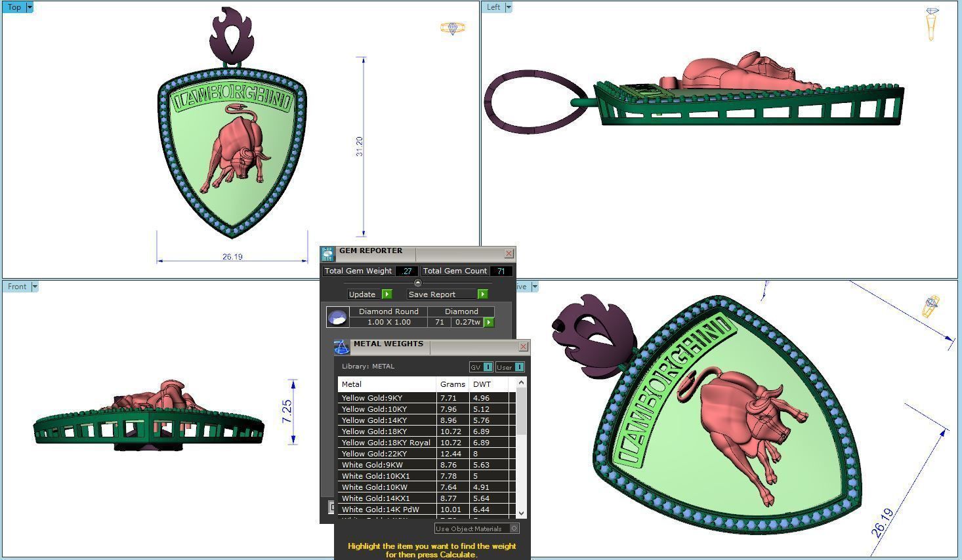This screenshot has height=560, width=962.
Task: Select the White Gold:14K PdW row
Action: (427, 510)
